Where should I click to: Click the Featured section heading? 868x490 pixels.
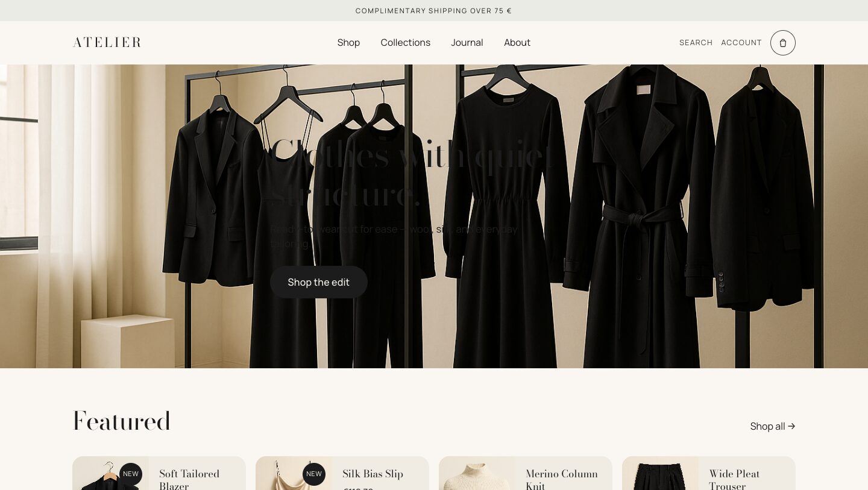tap(122, 421)
